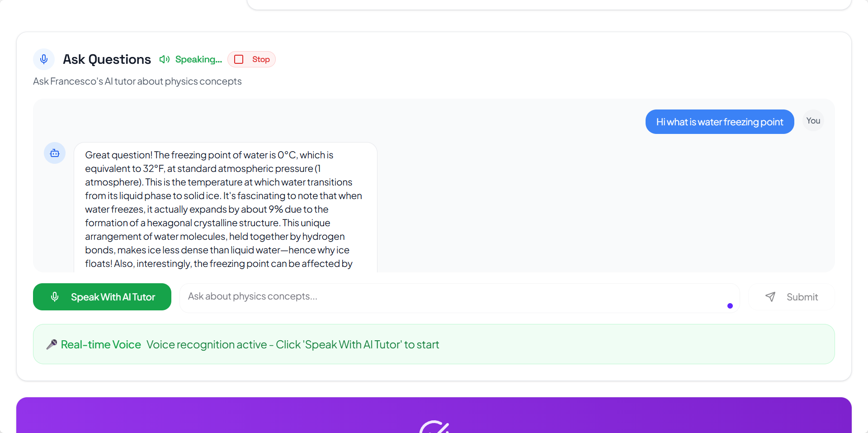
Task: Click the blue microphone icon beside Ask Questions
Action: [x=44, y=59]
